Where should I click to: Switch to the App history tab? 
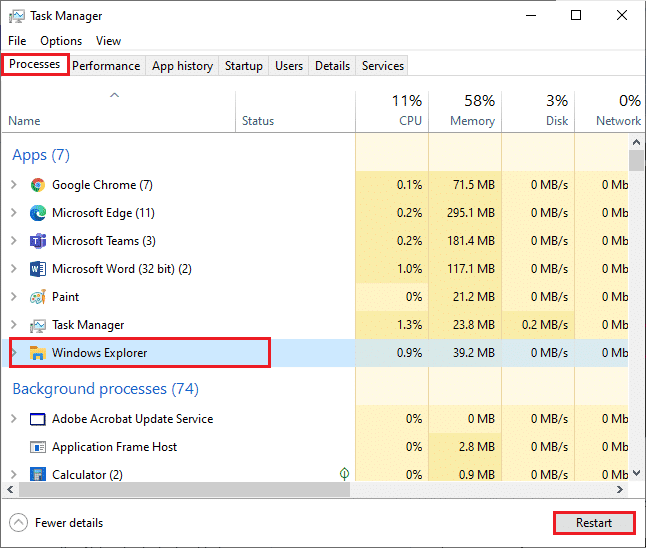coord(183,66)
